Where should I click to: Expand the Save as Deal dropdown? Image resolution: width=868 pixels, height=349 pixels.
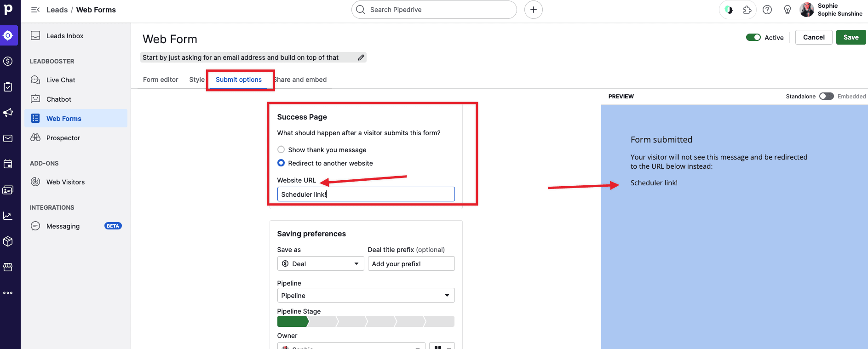pyautogui.click(x=320, y=263)
